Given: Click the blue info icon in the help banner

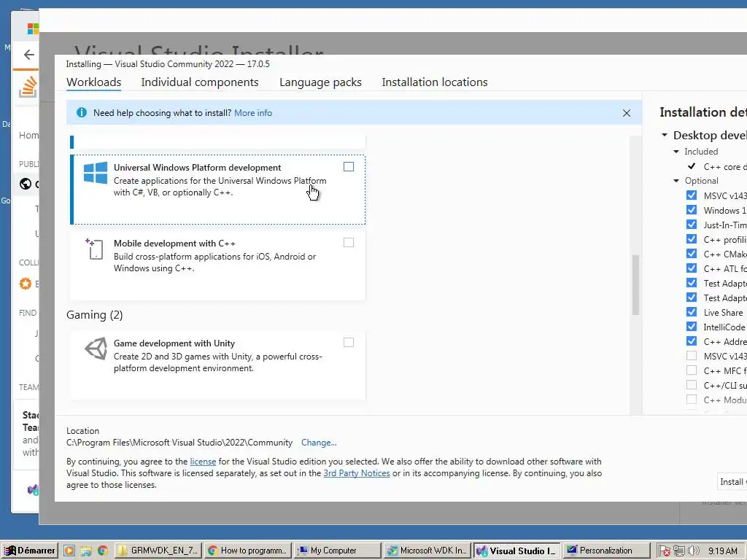Looking at the screenshot, I should pos(82,113).
